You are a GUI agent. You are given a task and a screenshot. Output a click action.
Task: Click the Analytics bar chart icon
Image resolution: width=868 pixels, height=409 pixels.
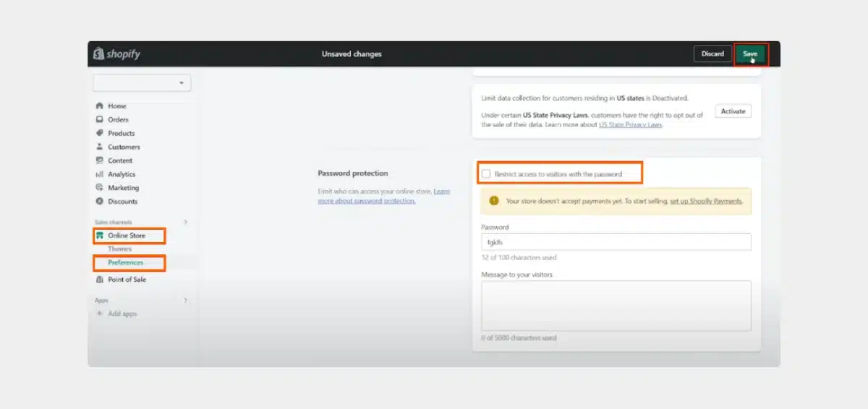pyautogui.click(x=100, y=174)
